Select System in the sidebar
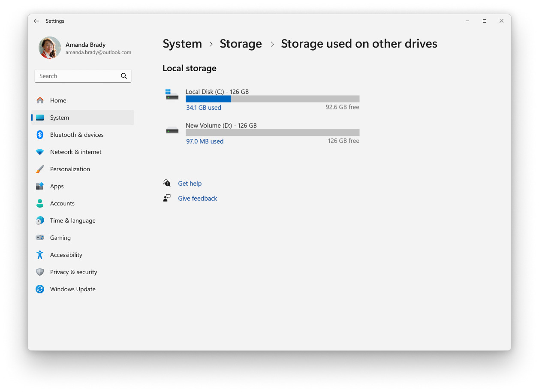The height and width of the screenshot is (392, 539). [83, 118]
